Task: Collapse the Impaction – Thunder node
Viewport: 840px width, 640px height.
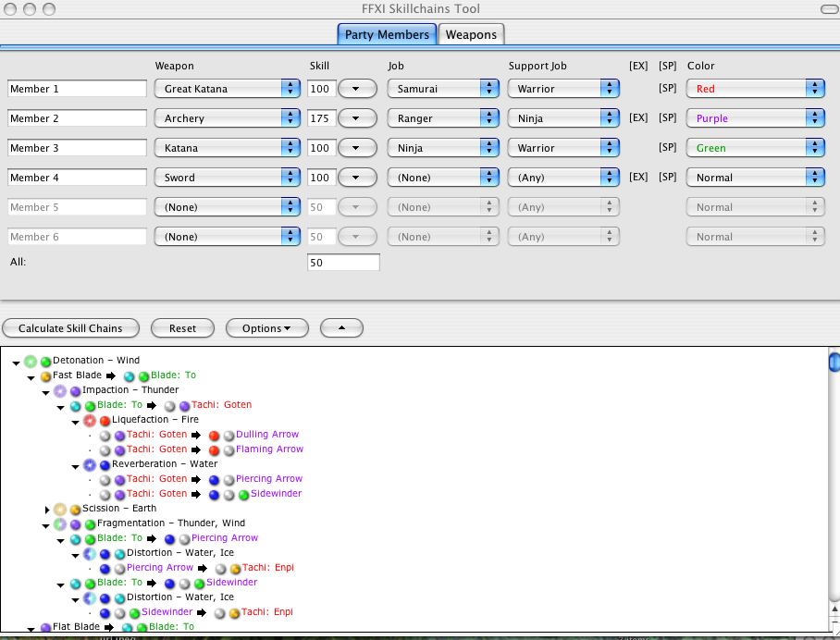Action: click(46, 393)
